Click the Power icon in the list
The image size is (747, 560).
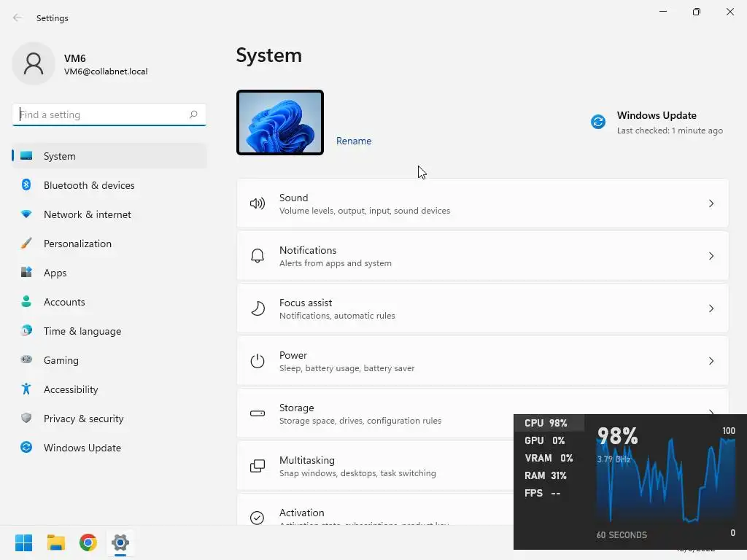(x=258, y=361)
